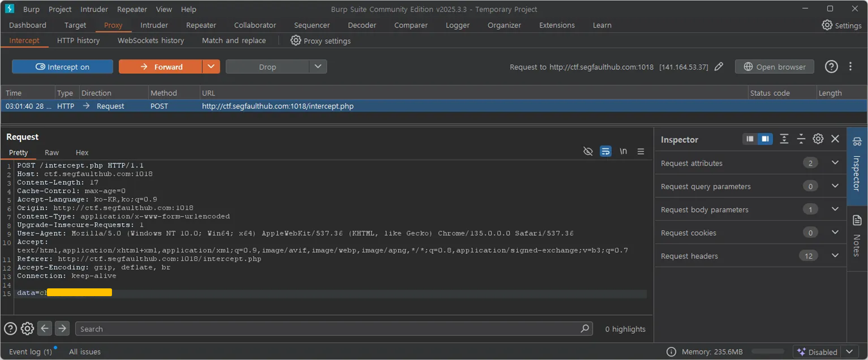Open WebSockets history subtab
The height and width of the screenshot is (360, 868).
[151, 40]
